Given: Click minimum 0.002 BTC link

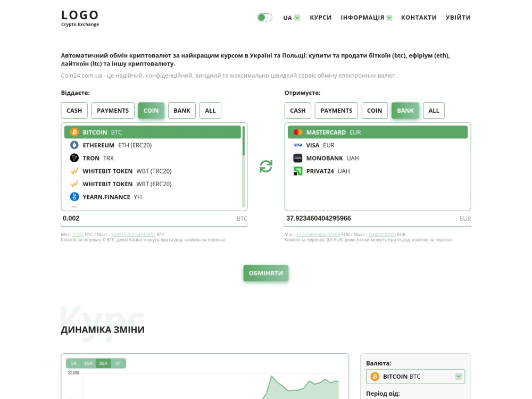Looking at the screenshot, I should click(78, 235).
